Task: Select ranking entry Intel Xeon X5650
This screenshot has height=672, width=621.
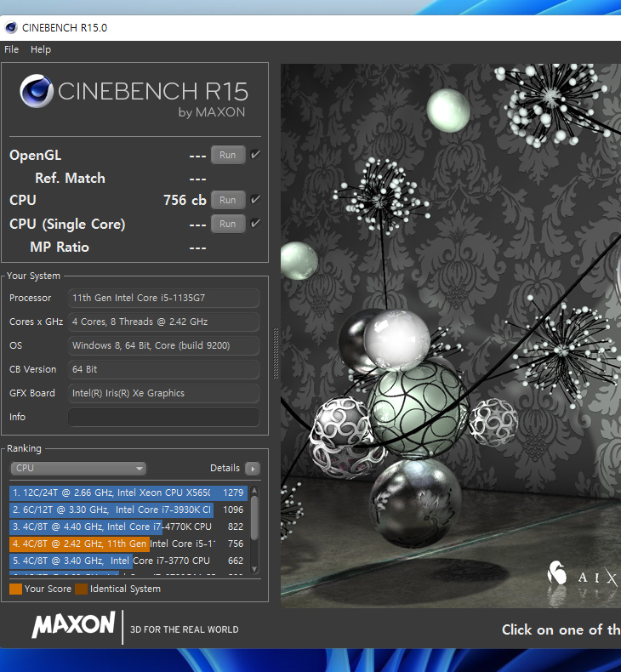Action: pos(128,493)
